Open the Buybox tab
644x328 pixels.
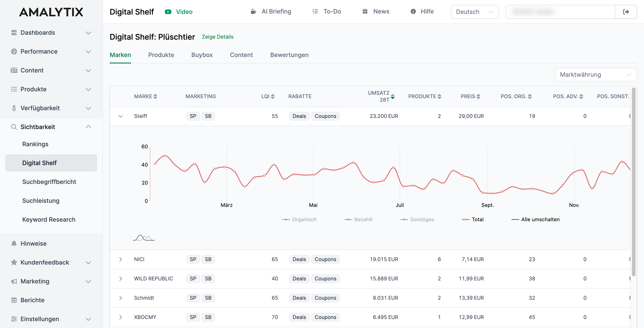[202, 55]
